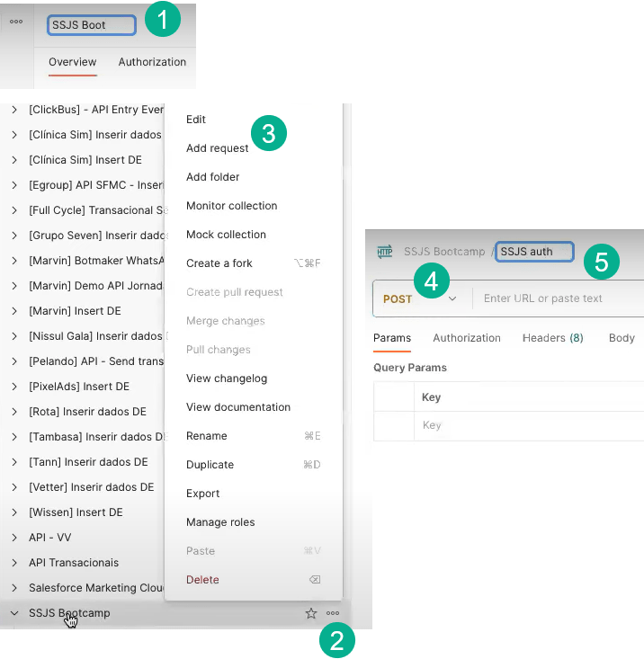
Task: Click the Enter URL or paste text field
Action: (x=558, y=298)
